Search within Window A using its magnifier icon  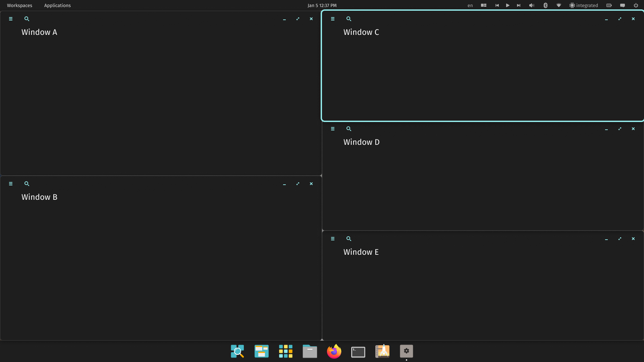pyautogui.click(x=27, y=19)
